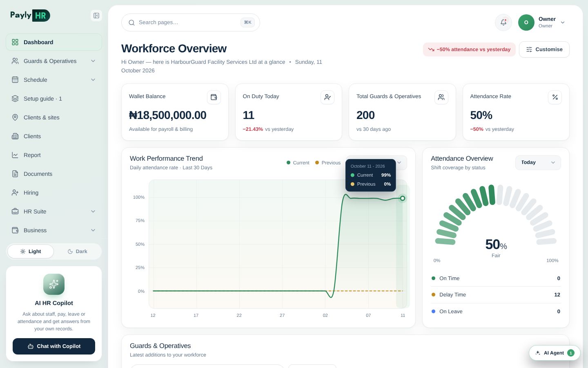Open the Owner account menu chevron
The height and width of the screenshot is (368, 588).
(x=563, y=22)
